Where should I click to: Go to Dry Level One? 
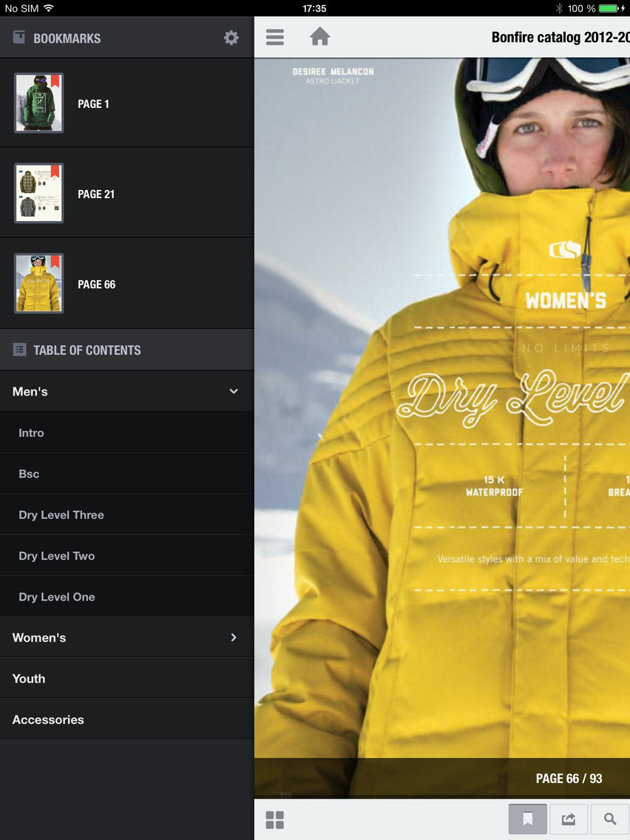click(x=127, y=596)
